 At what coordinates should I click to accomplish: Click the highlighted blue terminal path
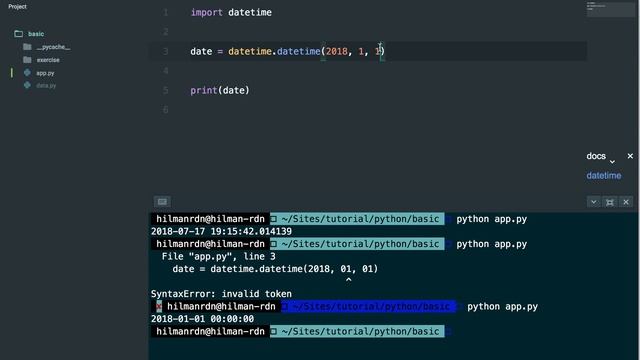click(368, 307)
